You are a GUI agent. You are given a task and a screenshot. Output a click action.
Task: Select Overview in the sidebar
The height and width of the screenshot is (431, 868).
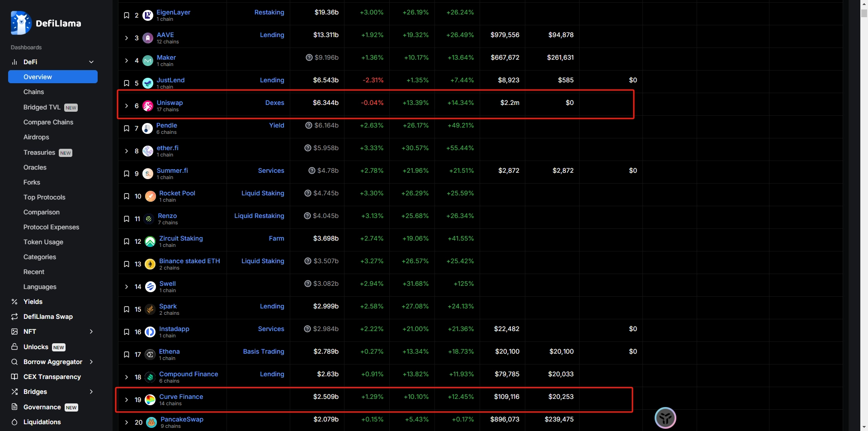(53, 77)
